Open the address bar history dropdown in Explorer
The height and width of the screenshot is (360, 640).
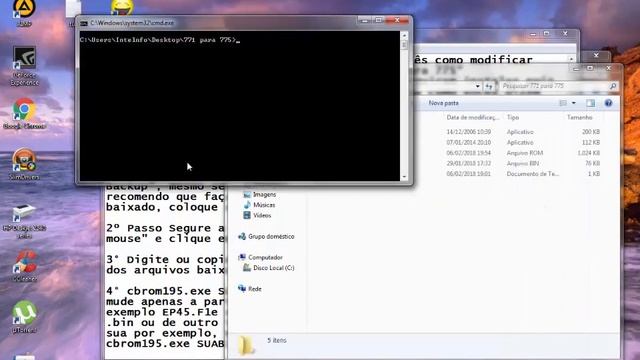[x=478, y=86]
